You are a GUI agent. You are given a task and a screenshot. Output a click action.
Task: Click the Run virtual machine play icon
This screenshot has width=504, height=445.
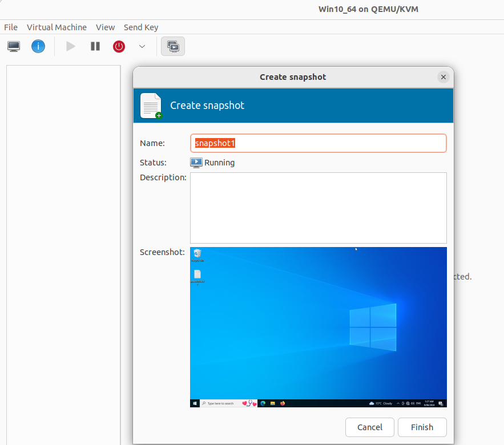click(x=70, y=47)
